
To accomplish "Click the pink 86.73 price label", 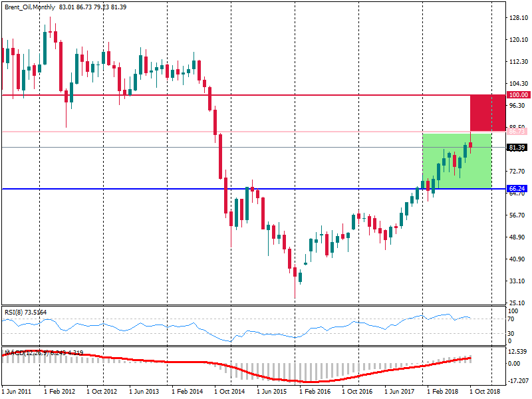I will pyautogui.click(x=517, y=132).
